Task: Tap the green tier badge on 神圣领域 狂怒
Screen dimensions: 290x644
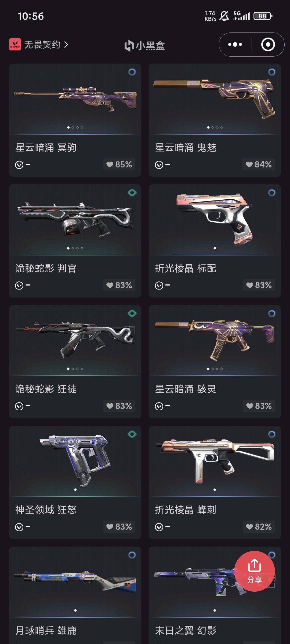Action: tap(132, 434)
